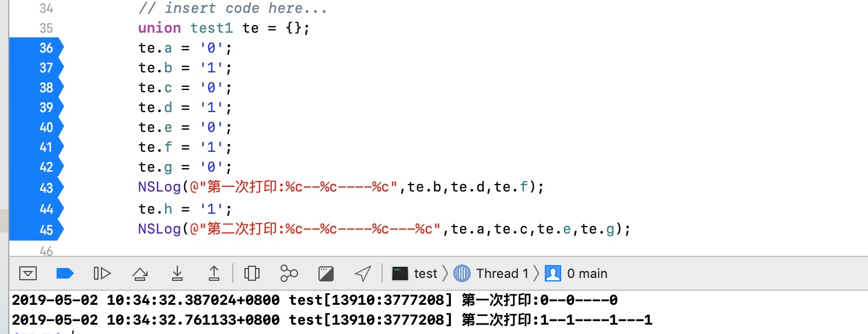This screenshot has height=334, width=868.
Task: Click the union keyword on line 35
Action: 159,28
